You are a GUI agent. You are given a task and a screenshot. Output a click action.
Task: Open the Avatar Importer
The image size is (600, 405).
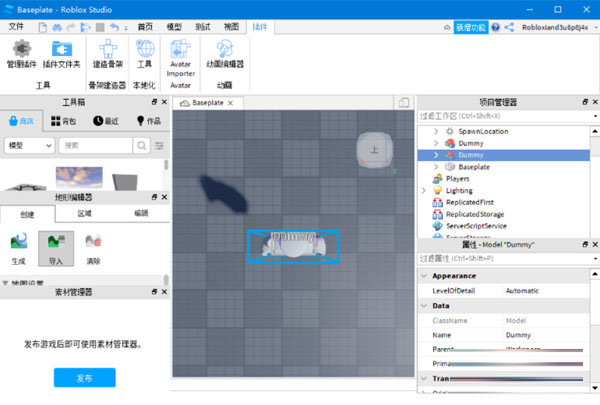[180, 58]
